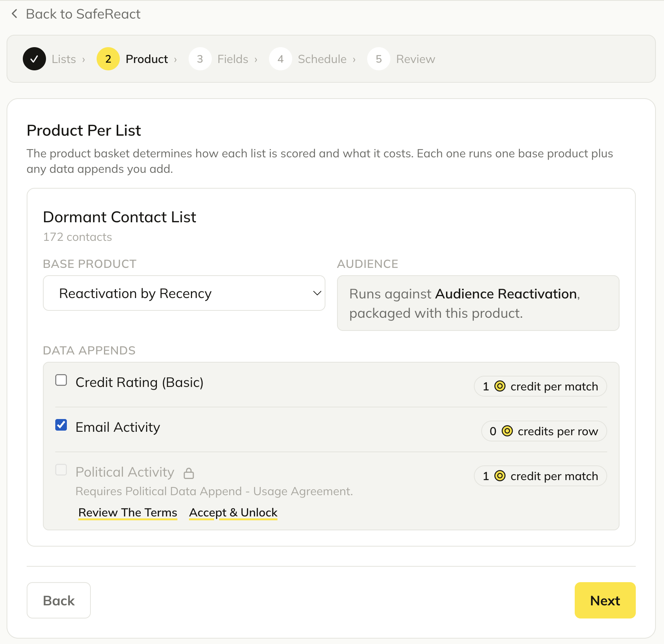Jump to step 4 number circle
The image size is (664, 644).
pos(281,59)
